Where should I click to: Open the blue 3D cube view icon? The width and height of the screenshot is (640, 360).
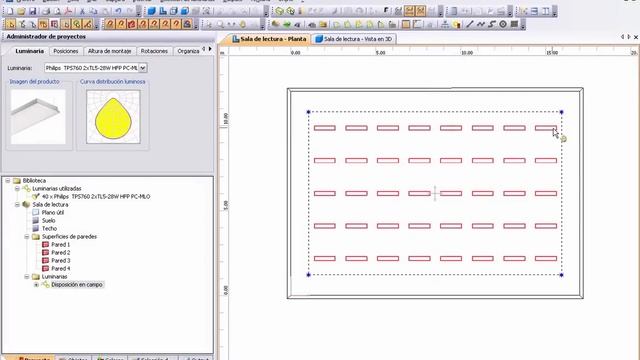pyautogui.click(x=151, y=11)
